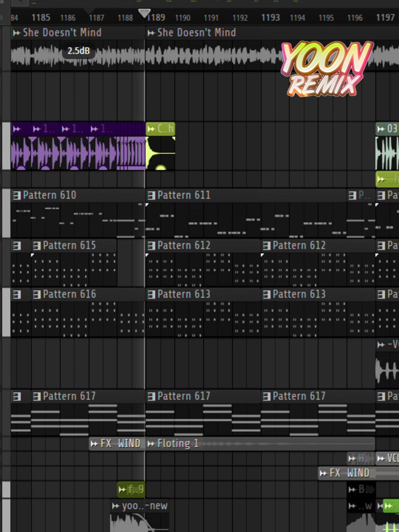Jump to bar 1191 on the ruler

pos(211,18)
